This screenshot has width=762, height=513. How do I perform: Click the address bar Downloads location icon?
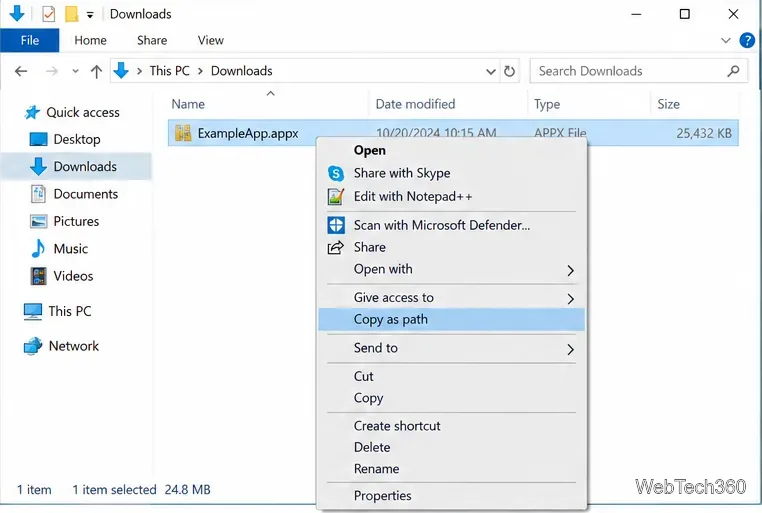point(121,71)
